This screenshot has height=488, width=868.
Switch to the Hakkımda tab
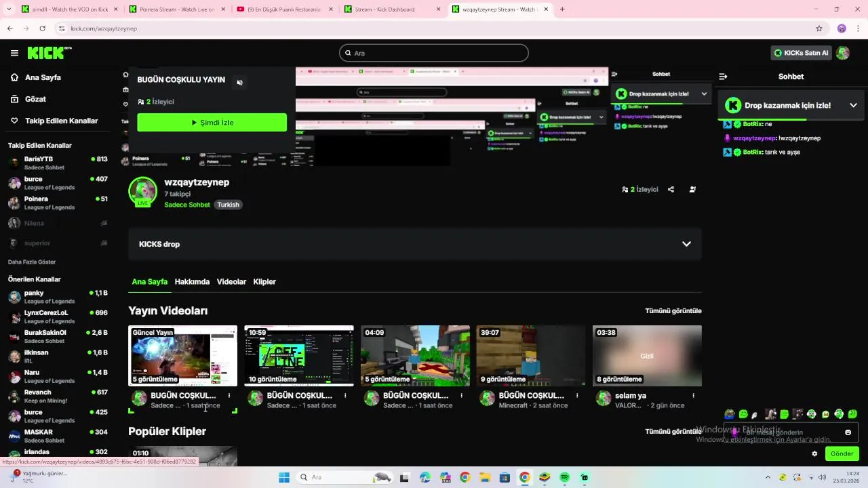tap(192, 281)
